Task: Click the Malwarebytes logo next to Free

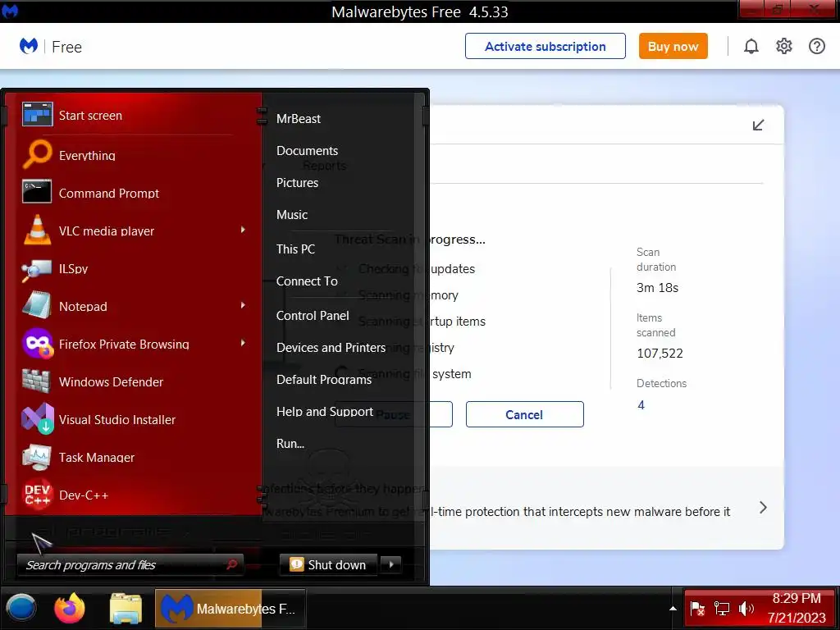Action: point(29,46)
